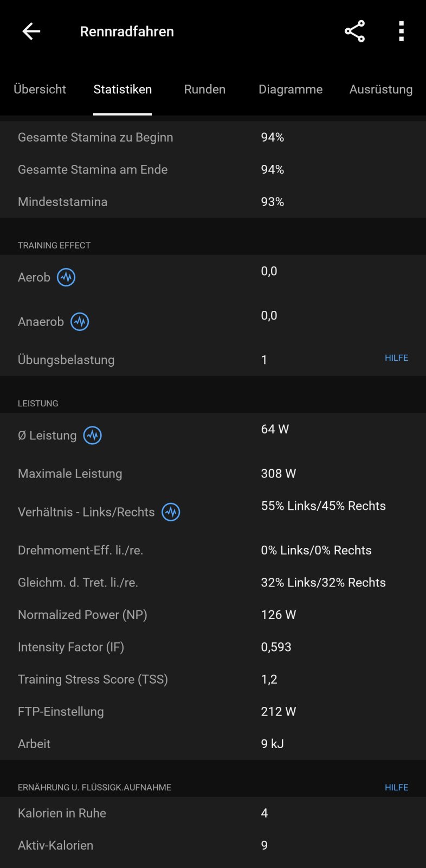Select the Training Stress Score (TSS) row
The image size is (426, 868).
coord(212,679)
